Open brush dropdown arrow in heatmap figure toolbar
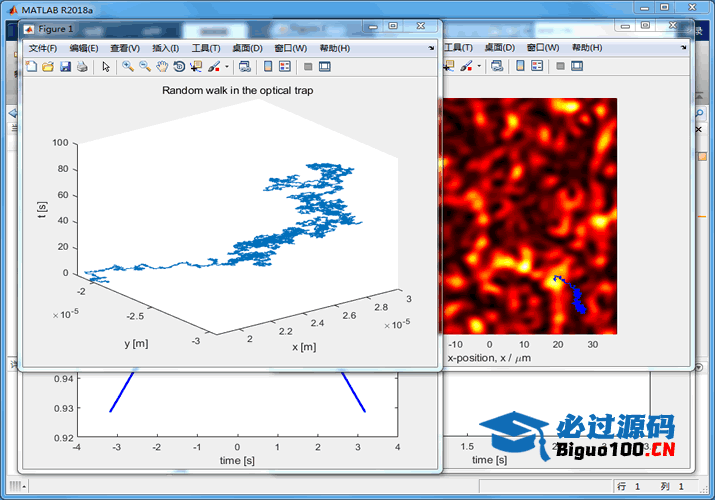715x500 pixels. tap(479, 66)
